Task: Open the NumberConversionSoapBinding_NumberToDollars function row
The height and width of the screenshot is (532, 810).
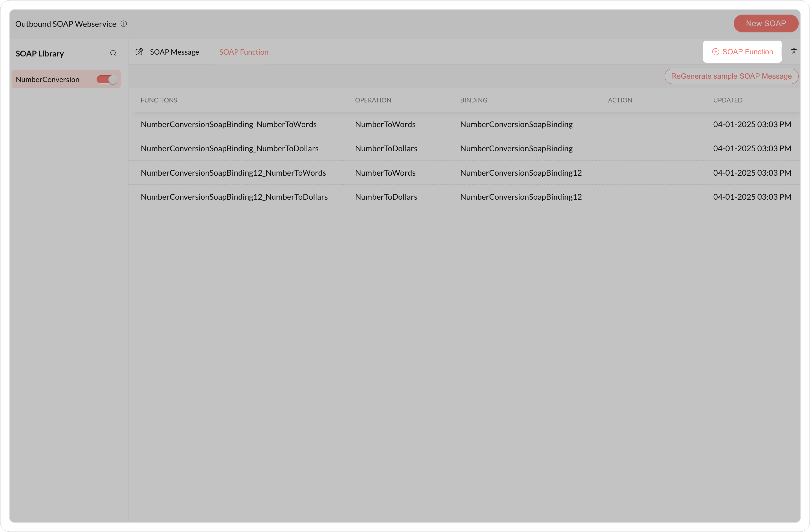Action: [229, 148]
